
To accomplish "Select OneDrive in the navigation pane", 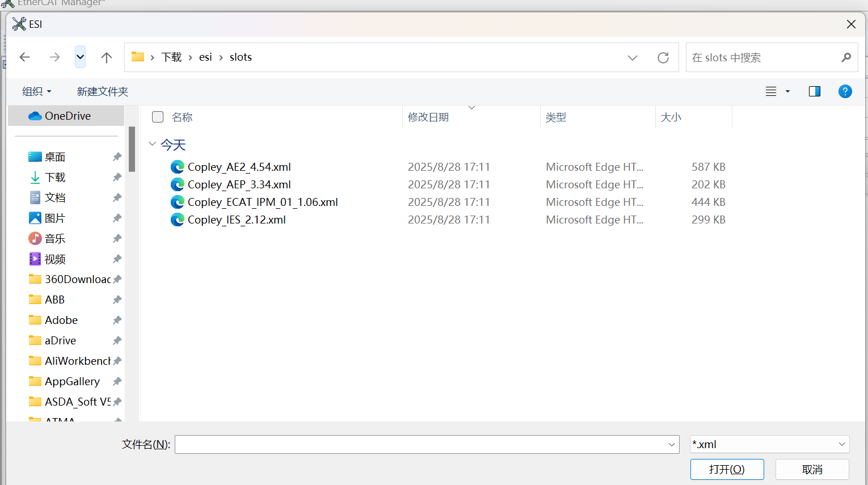I will (x=66, y=116).
